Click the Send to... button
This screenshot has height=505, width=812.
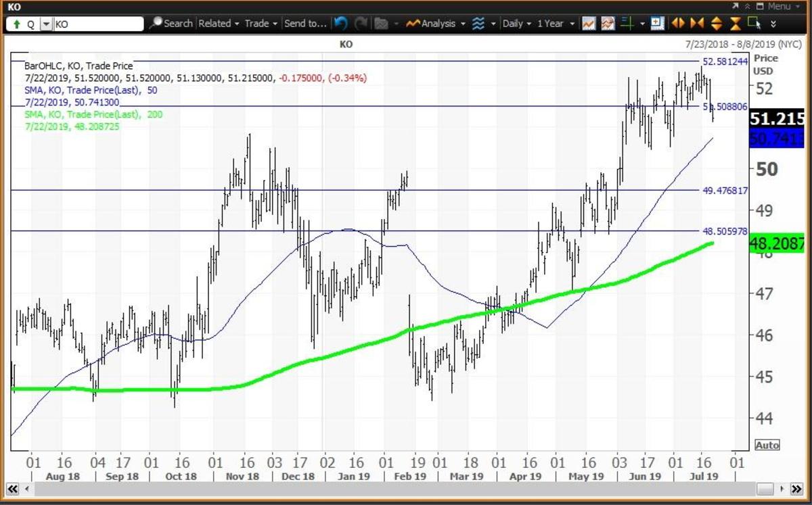coord(305,24)
